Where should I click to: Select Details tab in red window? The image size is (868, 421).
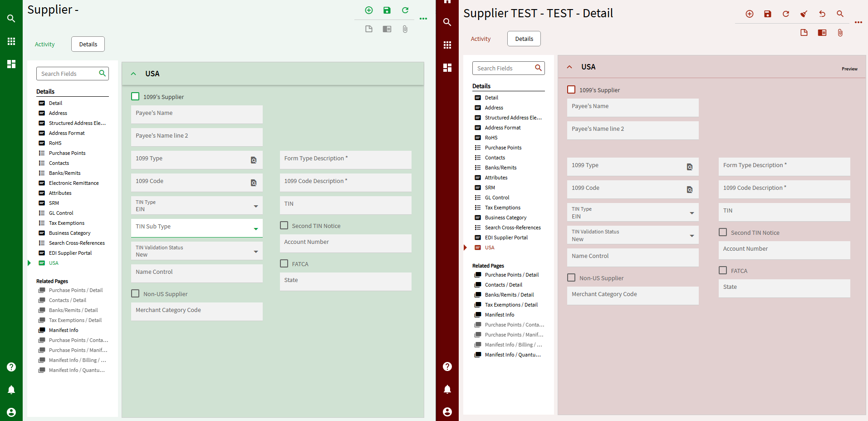point(524,39)
